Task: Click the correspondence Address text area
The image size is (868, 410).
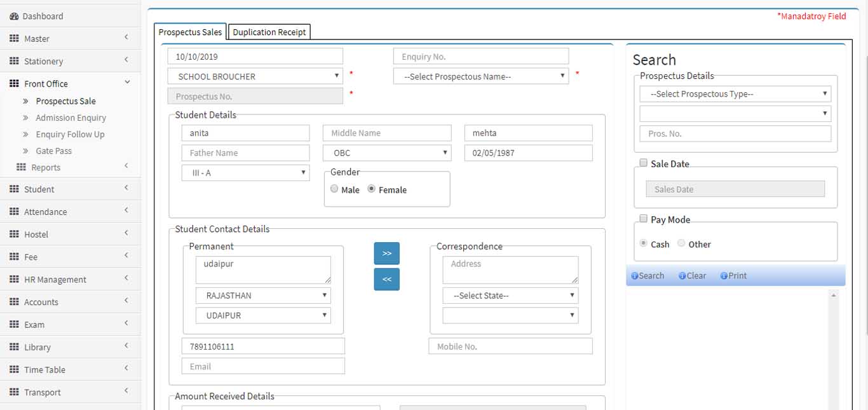Action: pos(510,270)
